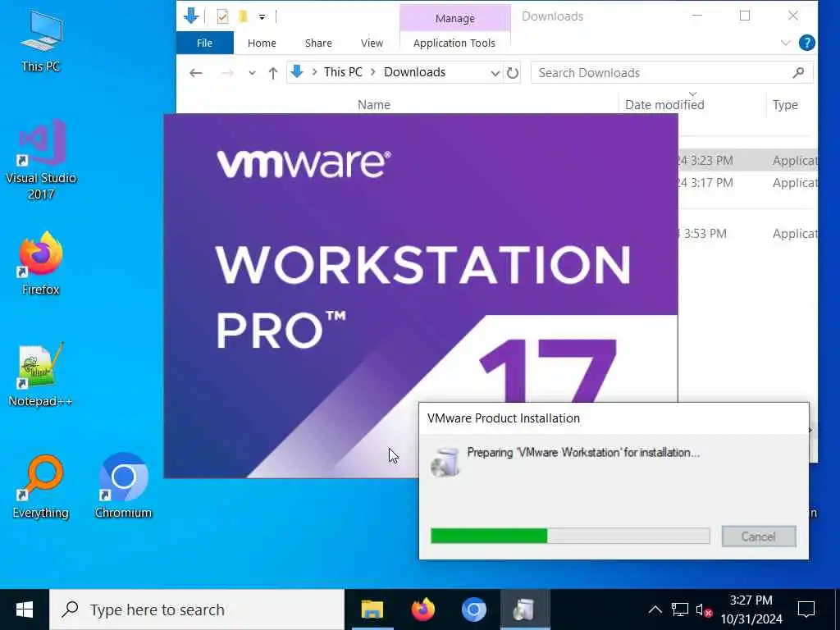The width and height of the screenshot is (840, 630).
Task: Maximize the Downloads Explorer window
Action: [745, 16]
